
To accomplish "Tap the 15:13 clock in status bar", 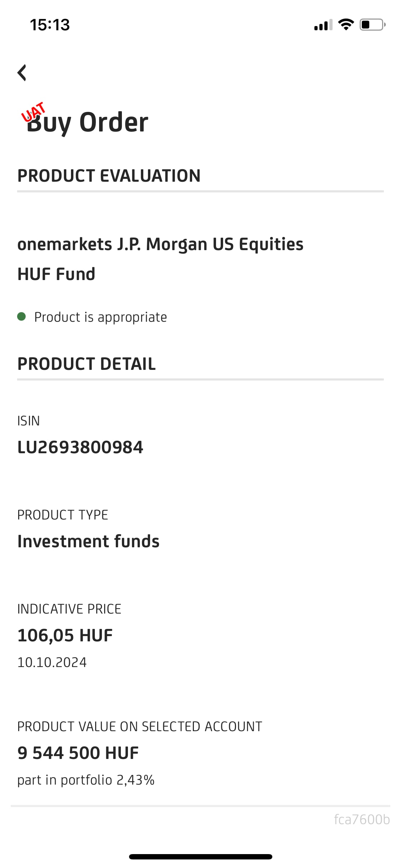I will (50, 25).
